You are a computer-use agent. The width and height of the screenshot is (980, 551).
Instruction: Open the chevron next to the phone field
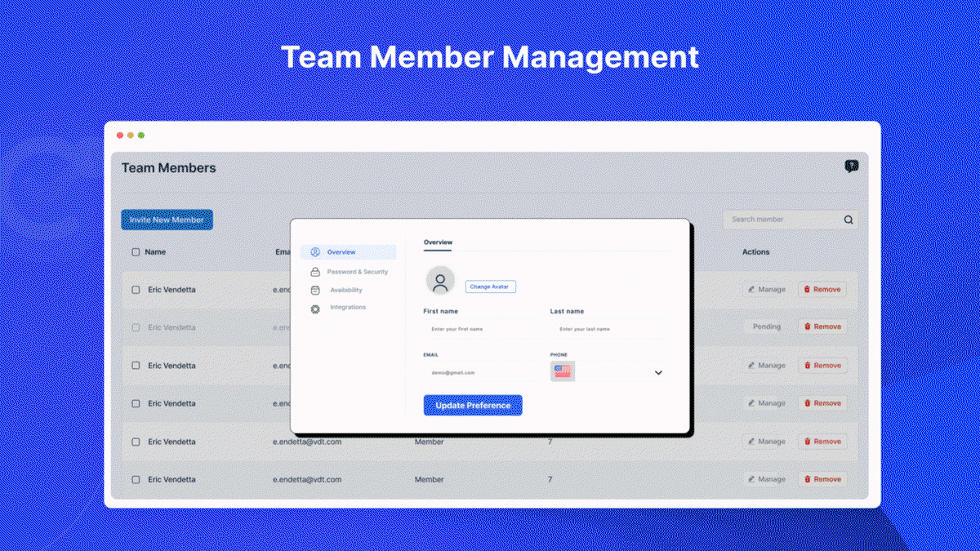[658, 371]
